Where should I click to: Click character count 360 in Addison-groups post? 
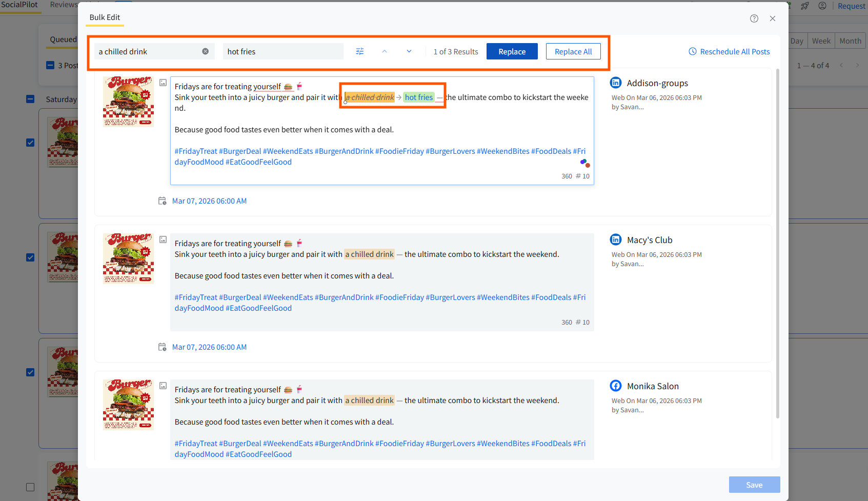click(x=567, y=176)
